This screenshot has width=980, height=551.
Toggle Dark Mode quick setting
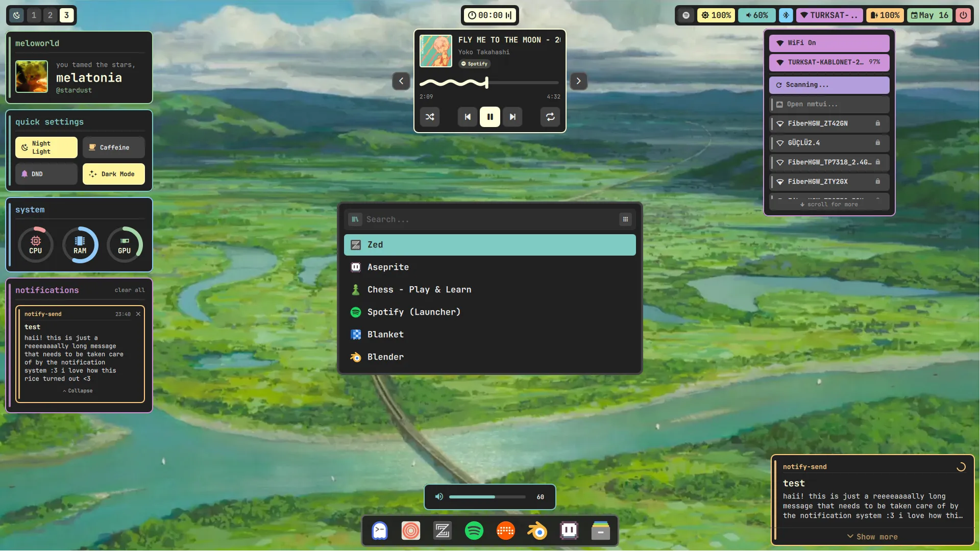click(114, 174)
